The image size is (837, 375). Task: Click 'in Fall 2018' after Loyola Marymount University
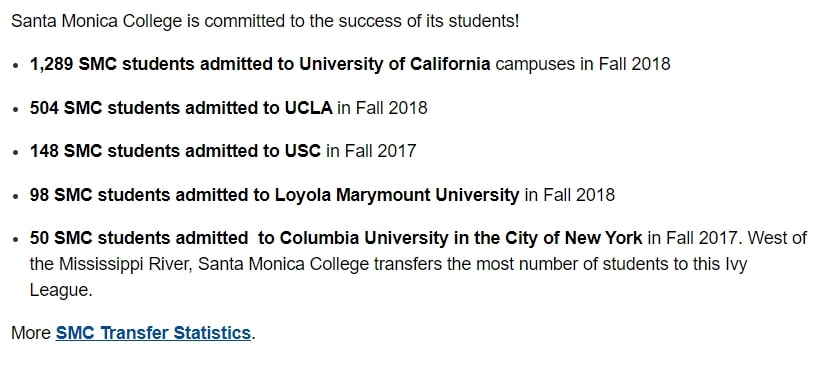pos(570,195)
